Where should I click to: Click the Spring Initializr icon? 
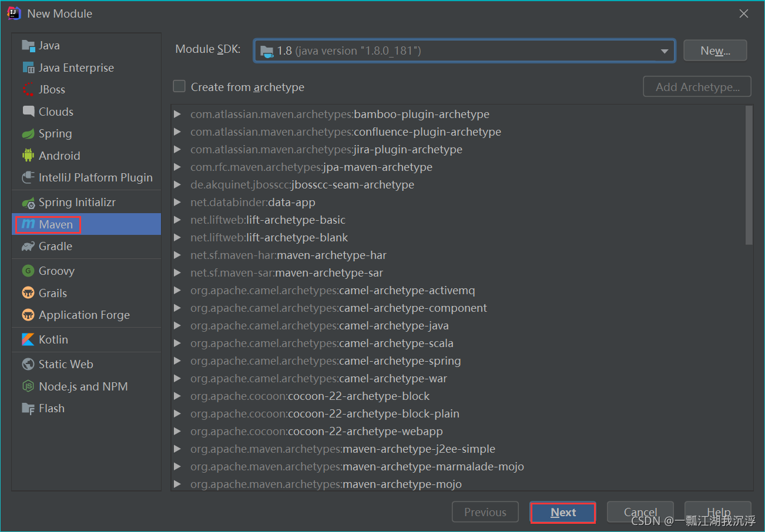click(28, 203)
